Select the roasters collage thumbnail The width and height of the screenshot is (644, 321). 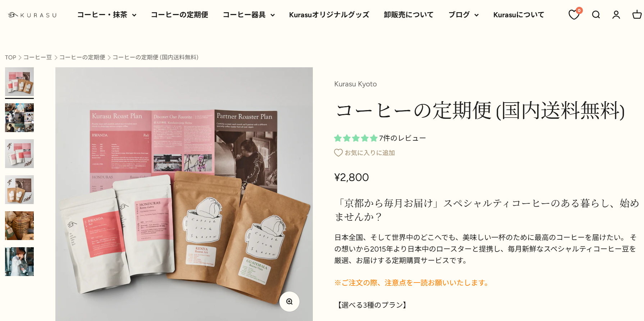19,118
